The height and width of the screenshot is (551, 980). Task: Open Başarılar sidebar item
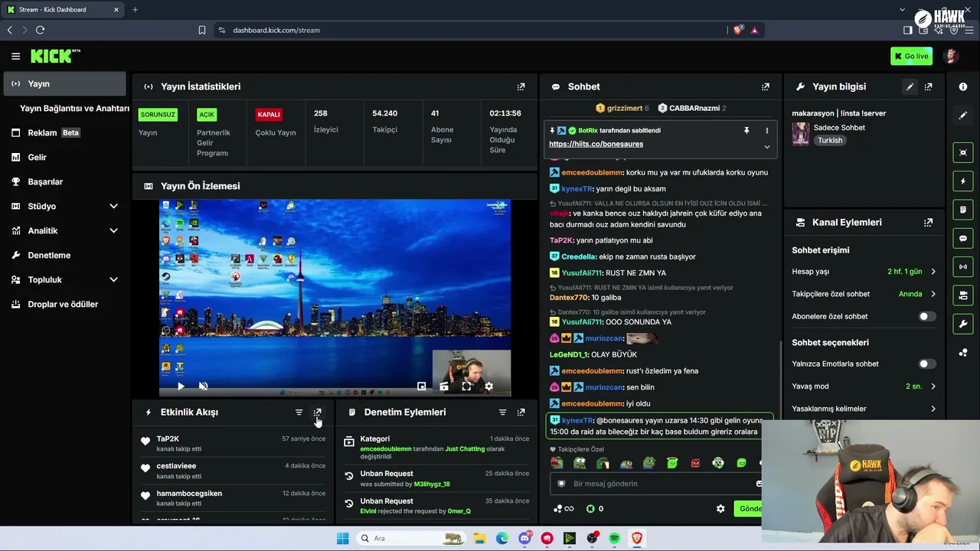[x=64, y=181]
